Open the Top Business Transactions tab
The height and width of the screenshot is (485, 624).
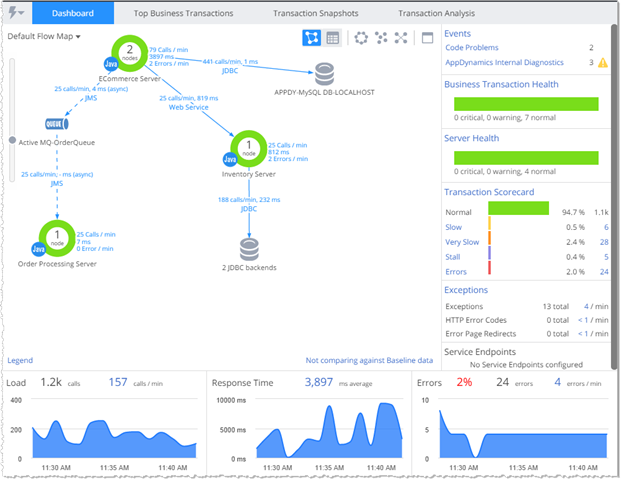[x=183, y=13]
